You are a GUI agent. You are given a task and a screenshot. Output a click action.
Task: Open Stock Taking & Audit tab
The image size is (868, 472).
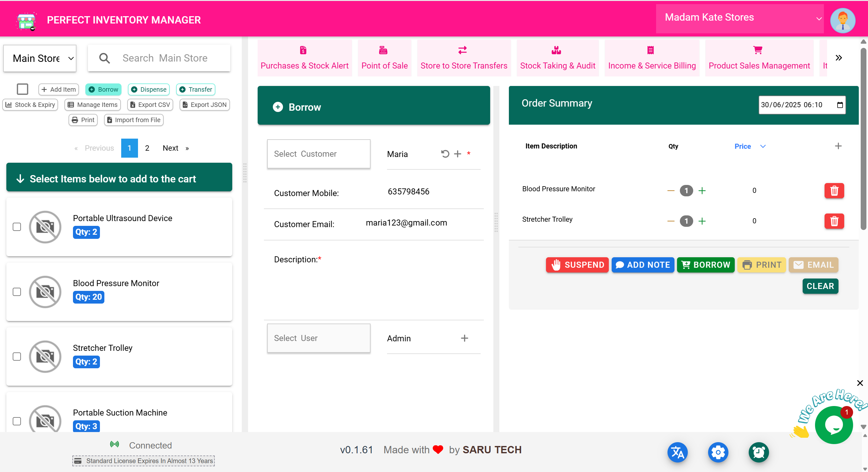(x=558, y=58)
